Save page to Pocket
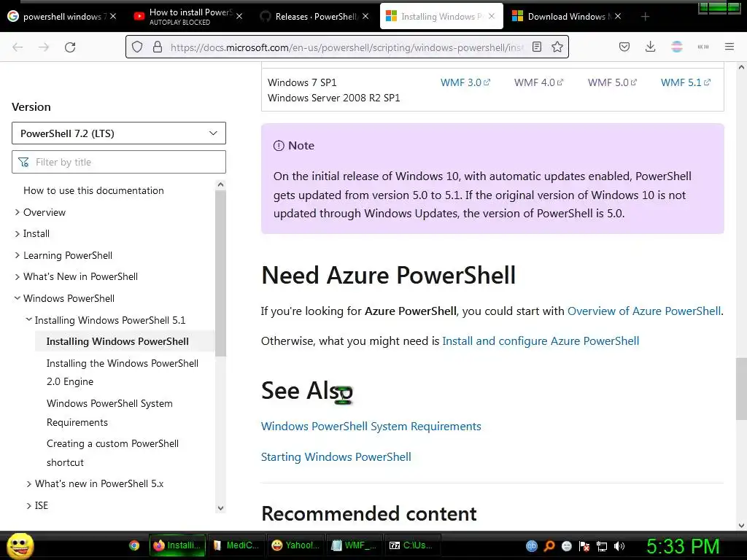 624,47
